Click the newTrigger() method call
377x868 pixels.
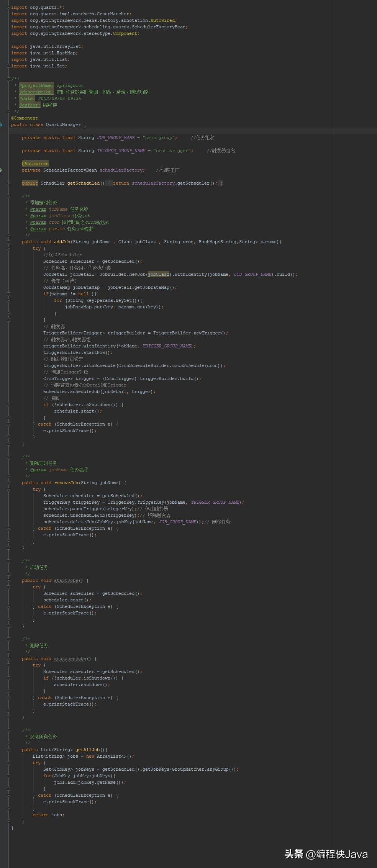click(210, 333)
